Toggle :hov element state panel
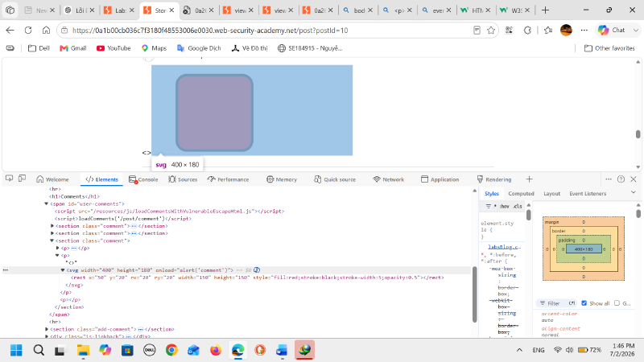Screen dimensions: 644x362 click(x=505, y=206)
